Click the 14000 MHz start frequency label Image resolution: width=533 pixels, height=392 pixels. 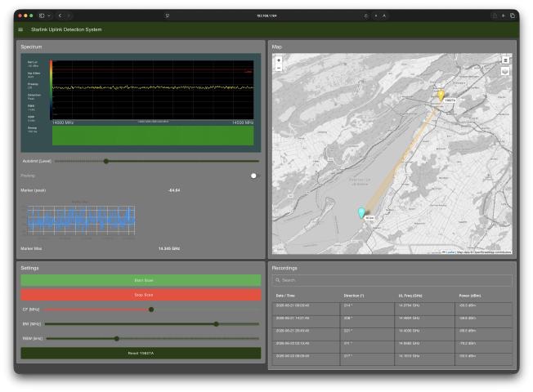[63, 122]
